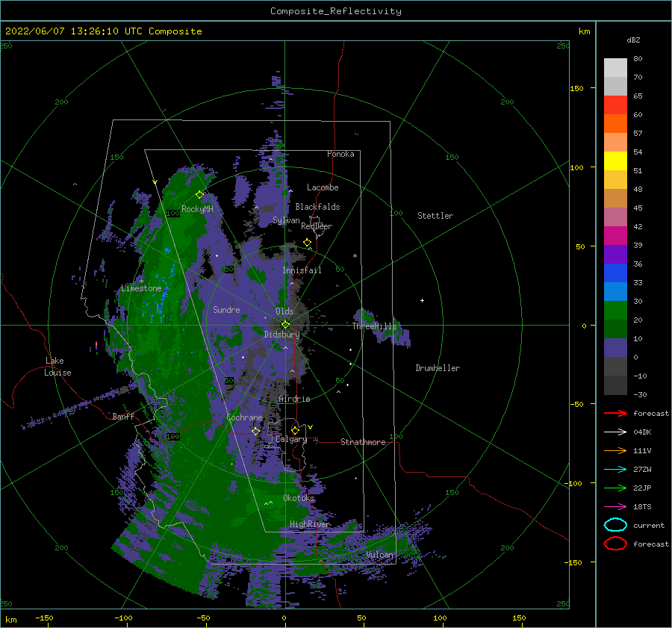672x628 pixels.
Task: Click the Calgary city label
Action: tap(291, 439)
